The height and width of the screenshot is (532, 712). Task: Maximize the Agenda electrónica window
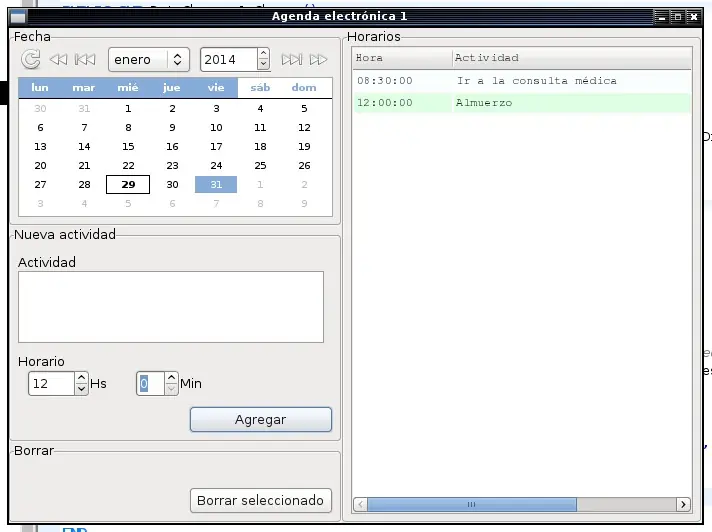[x=677, y=17]
